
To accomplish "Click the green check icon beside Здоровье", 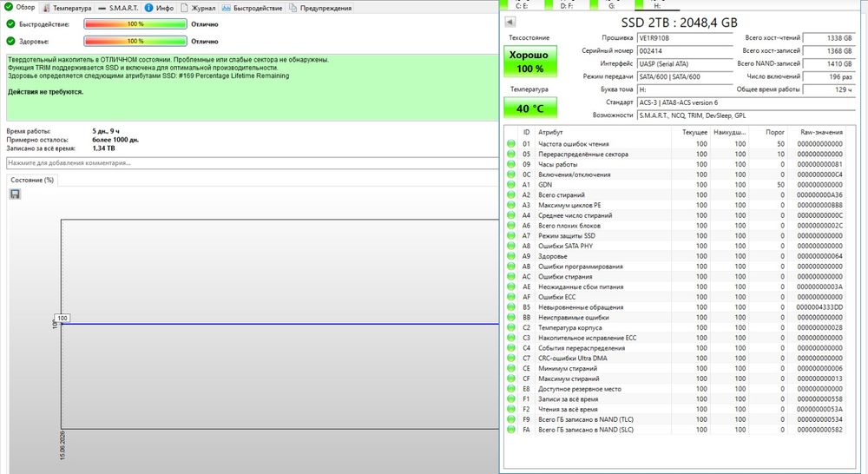I will coord(10,41).
